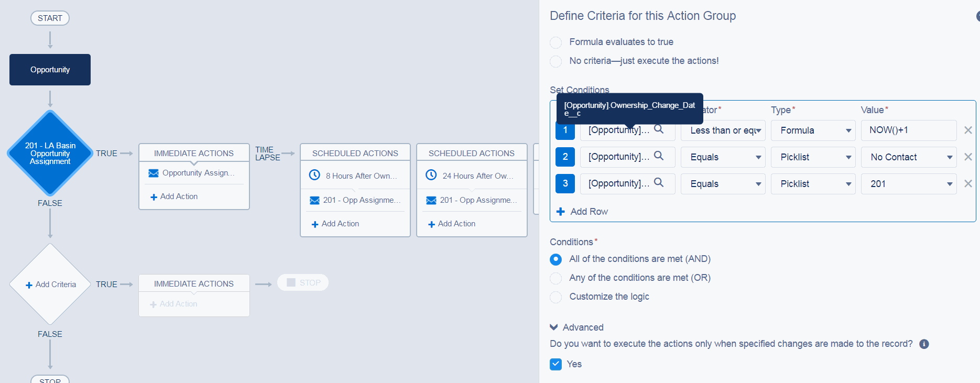Click Add Criteria diamond
980x383 pixels.
pos(50,284)
